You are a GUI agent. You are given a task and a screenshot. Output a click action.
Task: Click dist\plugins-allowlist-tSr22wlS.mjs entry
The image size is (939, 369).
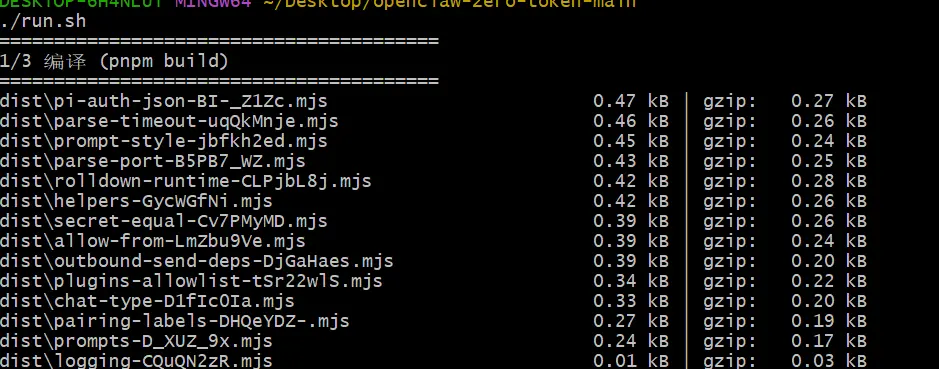coord(192,281)
